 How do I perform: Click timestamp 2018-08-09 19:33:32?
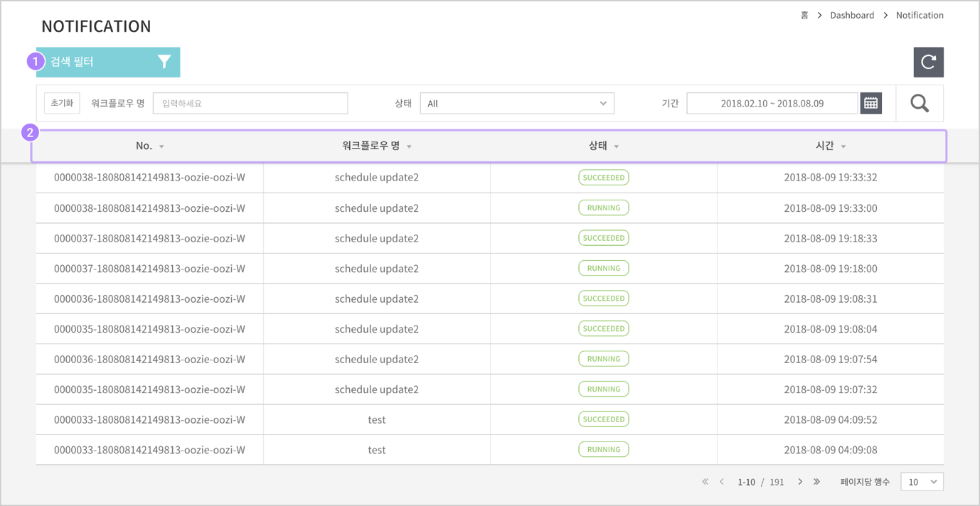coord(831,178)
